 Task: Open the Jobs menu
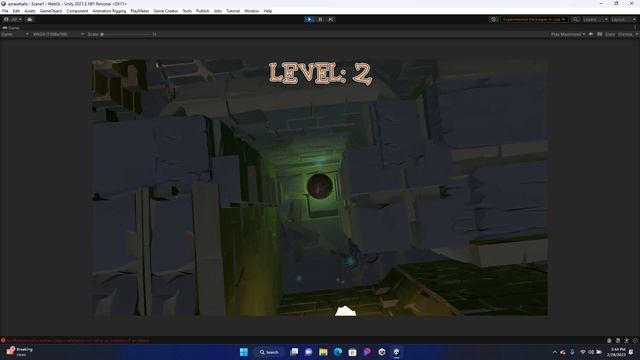coord(218,11)
